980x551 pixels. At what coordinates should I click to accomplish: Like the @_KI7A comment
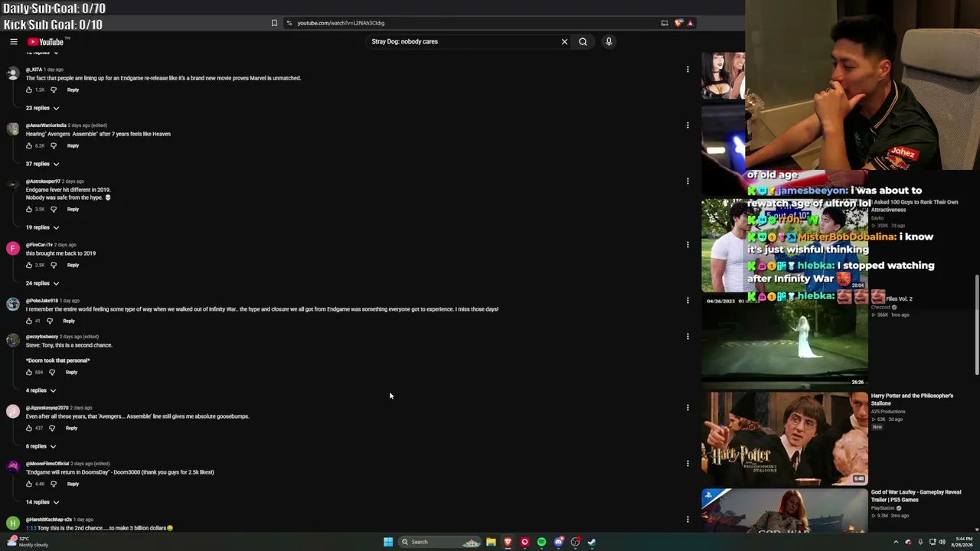(x=29, y=90)
